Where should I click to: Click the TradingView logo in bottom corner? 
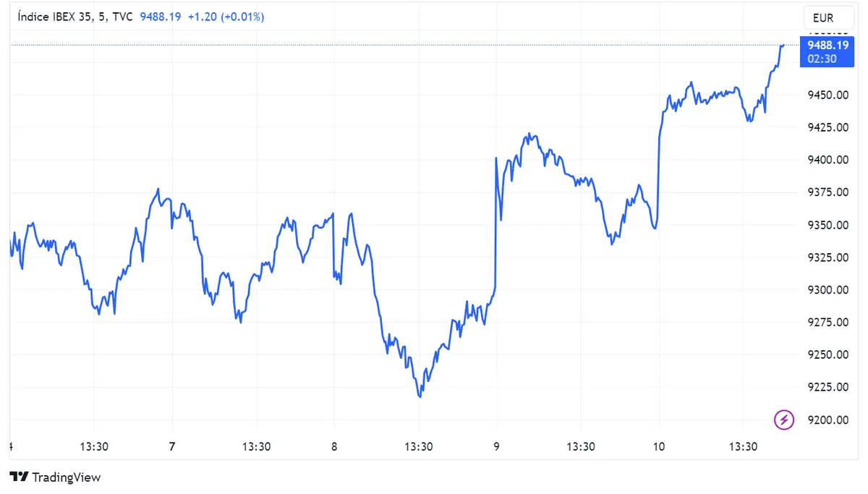(54, 477)
